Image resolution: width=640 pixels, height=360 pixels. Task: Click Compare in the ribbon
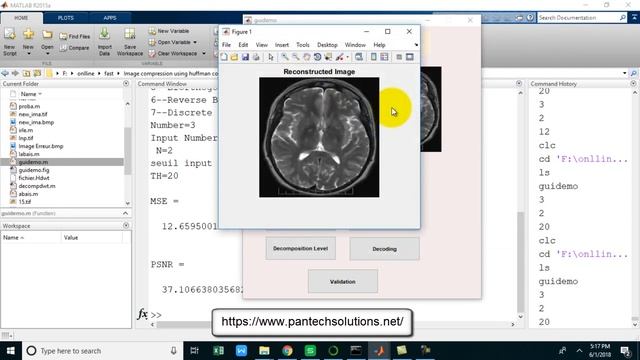(x=74, y=48)
